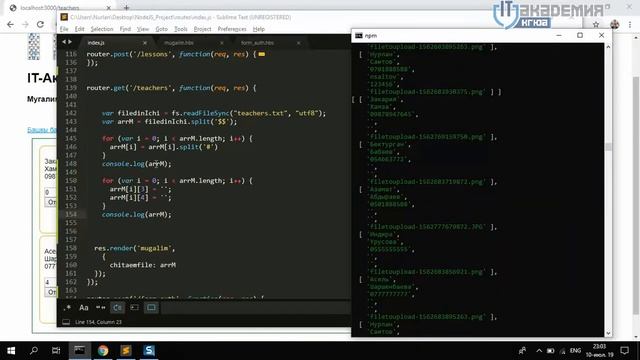Image resolution: width=640 pixels, height=360 pixels.
Task: Toggle whole word match option
Action: click(100, 307)
